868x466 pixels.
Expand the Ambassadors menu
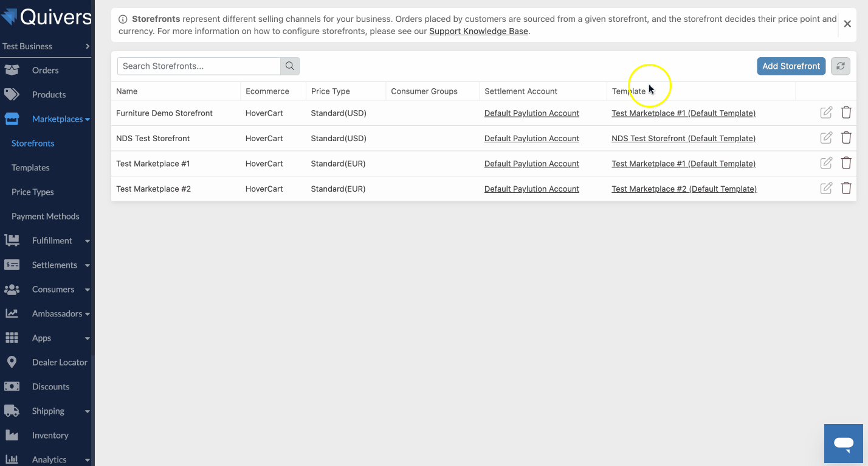(88, 314)
